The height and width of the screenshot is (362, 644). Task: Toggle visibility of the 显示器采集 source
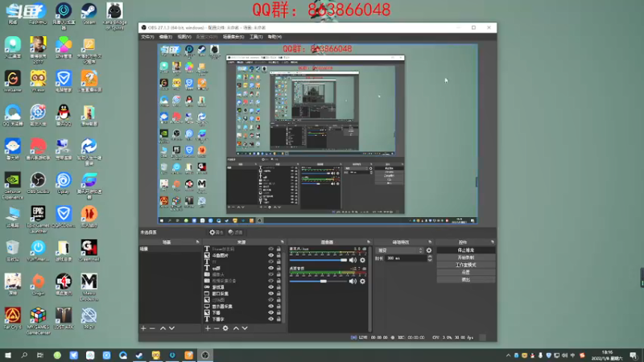pyautogui.click(x=270, y=306)
